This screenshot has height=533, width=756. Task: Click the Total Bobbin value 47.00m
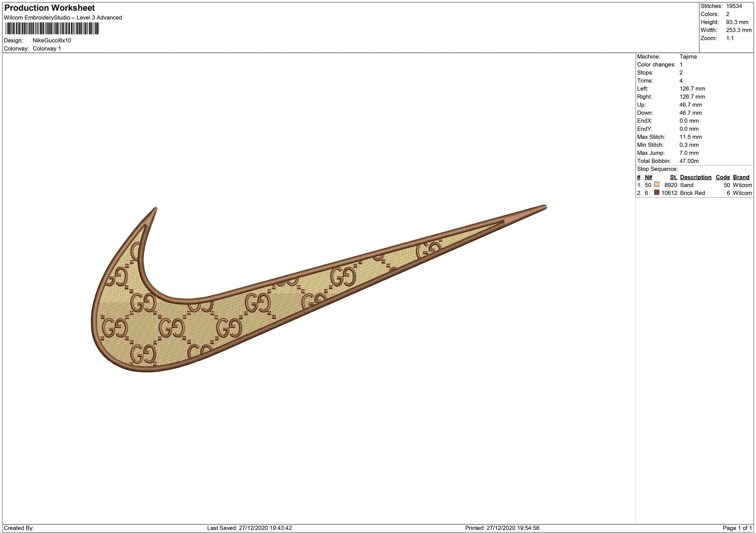point(689,161)
